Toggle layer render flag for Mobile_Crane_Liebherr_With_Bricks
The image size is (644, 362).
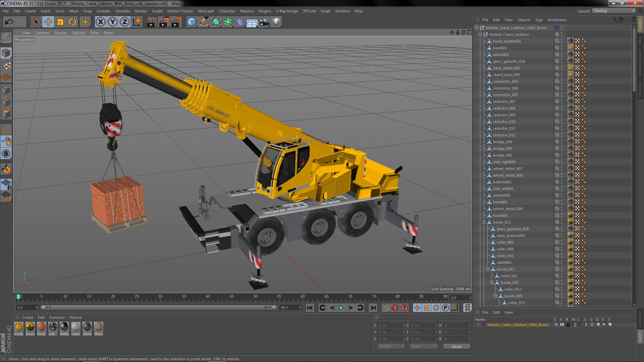point(568,324)
